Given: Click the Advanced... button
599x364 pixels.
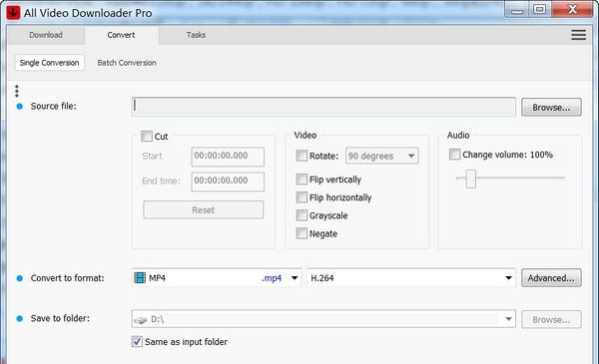Looking at the screenshot, I should click(x=551, y=278).
